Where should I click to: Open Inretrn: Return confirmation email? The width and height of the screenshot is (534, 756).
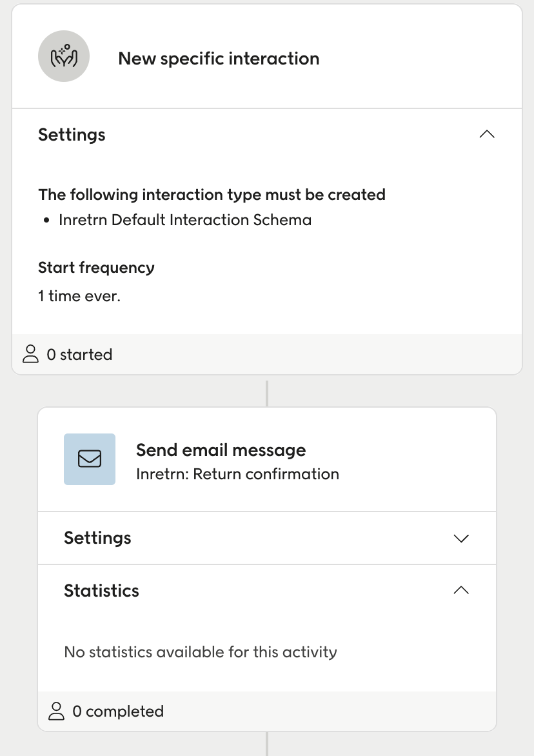pyautogui.click(x=237, y=473)
